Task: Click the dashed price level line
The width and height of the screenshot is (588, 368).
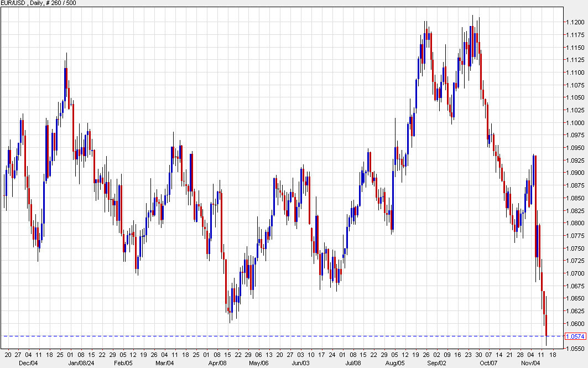Action: click(x=277, y=336)
